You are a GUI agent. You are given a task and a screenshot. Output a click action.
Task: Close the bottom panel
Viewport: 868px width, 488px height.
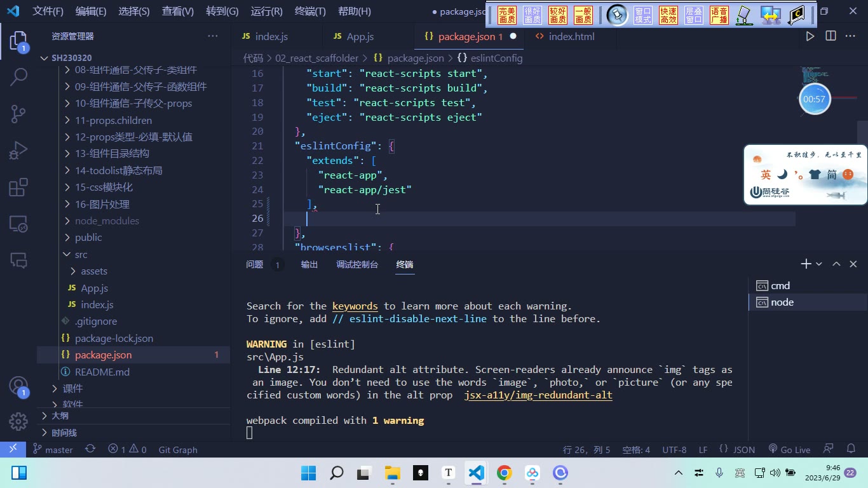(x=853, y=264)
